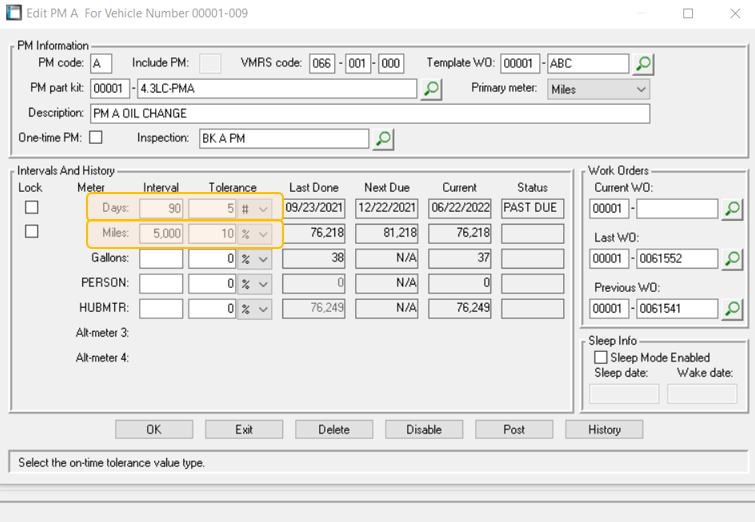Click the Template WO lookup magnifier icon

click(x=643, y=64)
